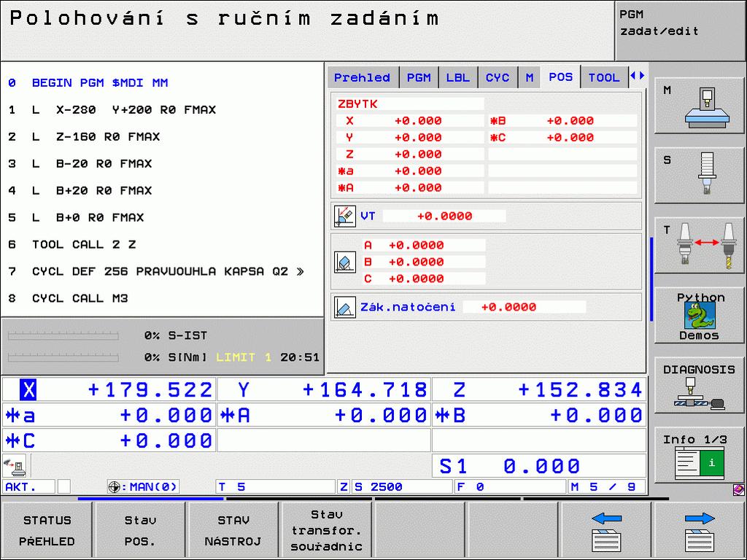Click small icon at bottom right corner
Image resolution: width=747 pixels, height=560 pixels.
pos(738,490)
